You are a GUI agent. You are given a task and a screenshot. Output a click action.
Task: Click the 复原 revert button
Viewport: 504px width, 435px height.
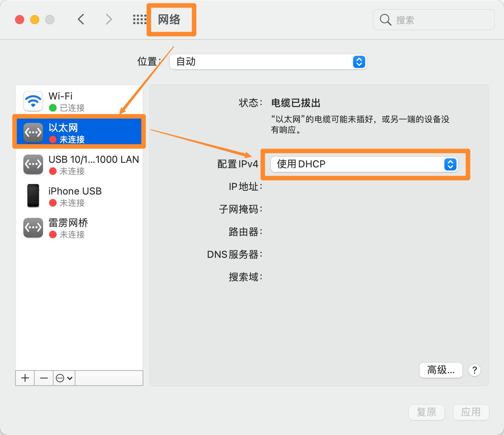[427, 412]
